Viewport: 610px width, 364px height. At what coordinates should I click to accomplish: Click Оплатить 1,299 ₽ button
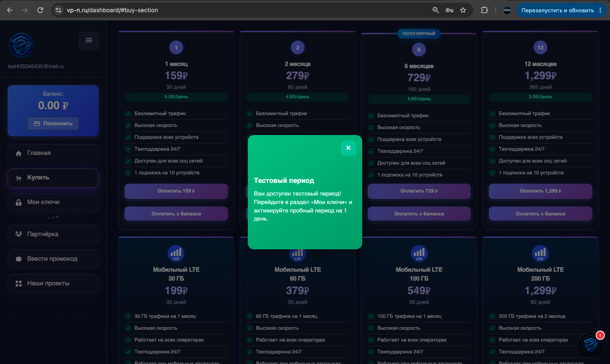point(540,191)
